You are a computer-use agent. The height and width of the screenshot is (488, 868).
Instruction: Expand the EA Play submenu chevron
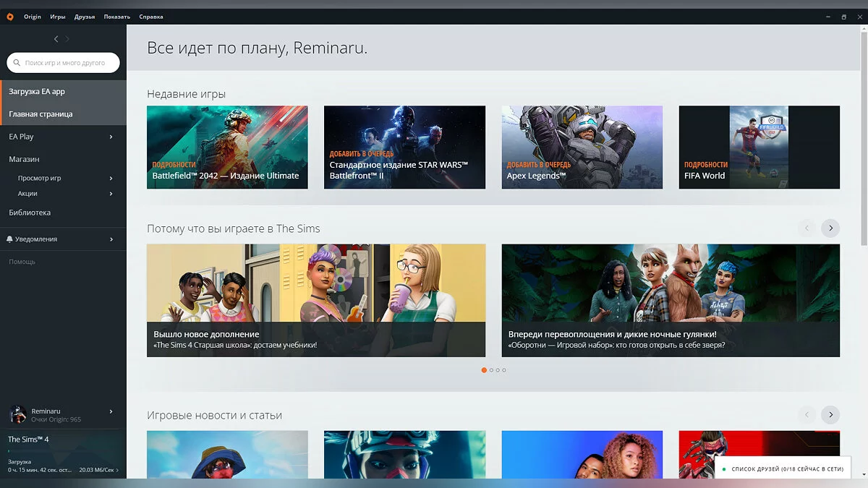click(111, 137)
